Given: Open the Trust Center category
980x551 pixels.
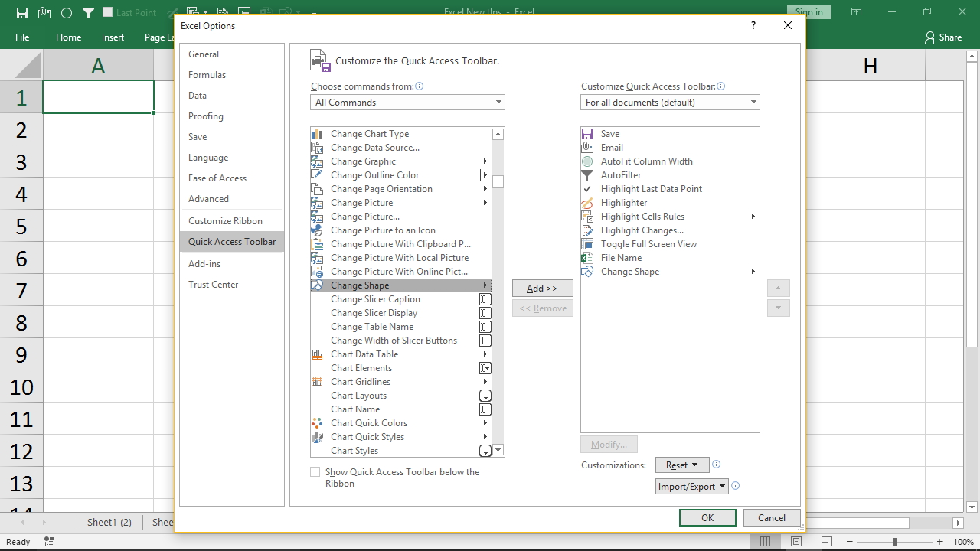Looking at the screenshot, I should [x=232, y=285].
